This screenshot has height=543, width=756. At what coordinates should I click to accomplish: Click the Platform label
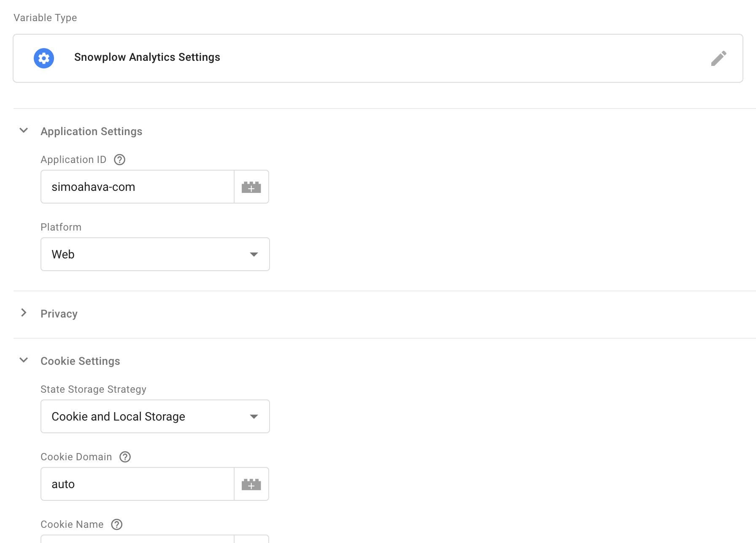pyautogui.click(x=61, y=227)
